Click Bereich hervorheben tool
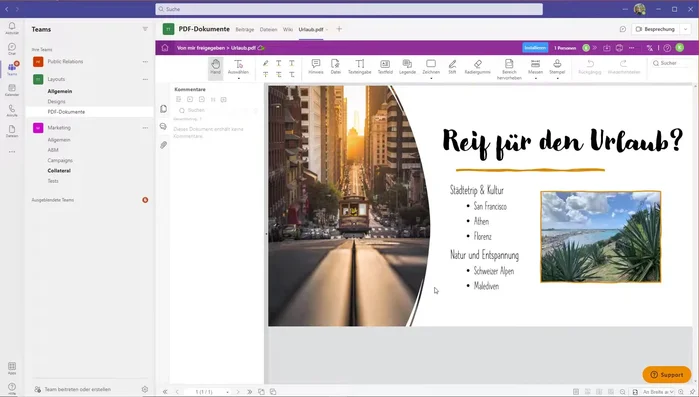The image size is (699, 397). click(x=509, y=69)
